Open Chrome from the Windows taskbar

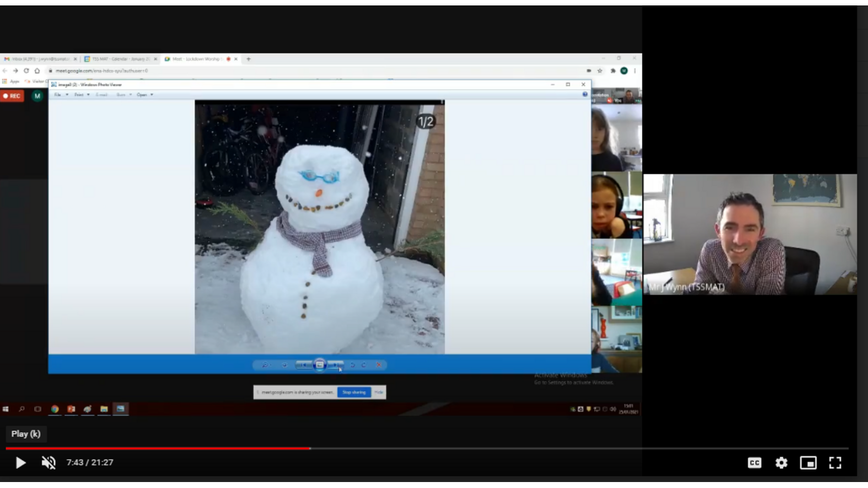[x=55, y=409]
